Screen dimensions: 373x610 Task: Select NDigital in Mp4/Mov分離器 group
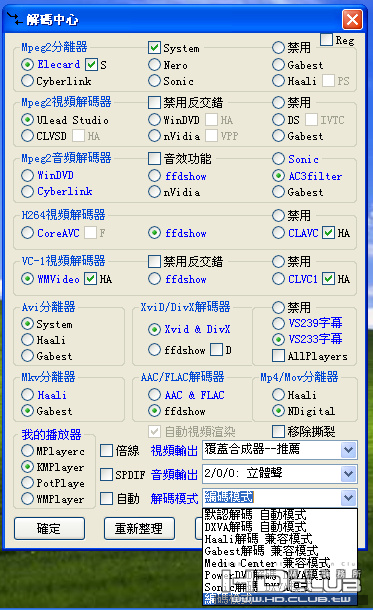(x=278, y=411)
